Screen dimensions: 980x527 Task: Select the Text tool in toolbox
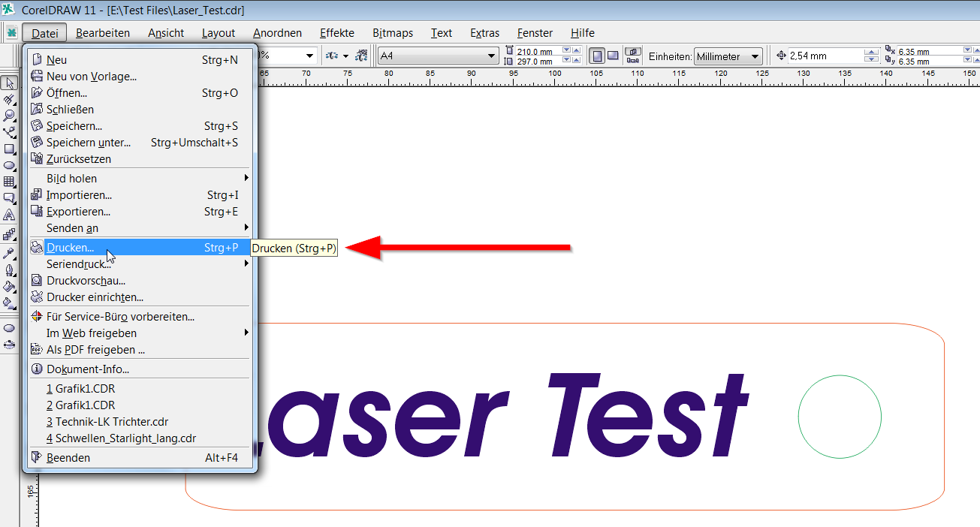coord(10,215)
